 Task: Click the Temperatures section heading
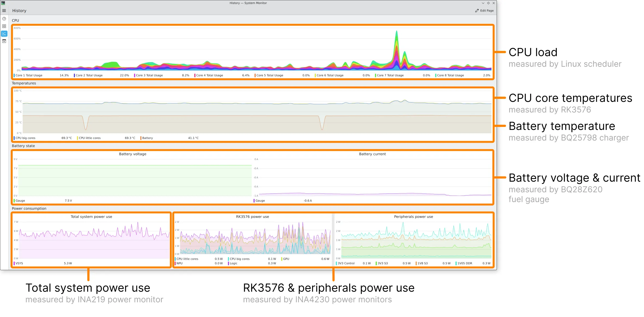click(x=24, y=83)
